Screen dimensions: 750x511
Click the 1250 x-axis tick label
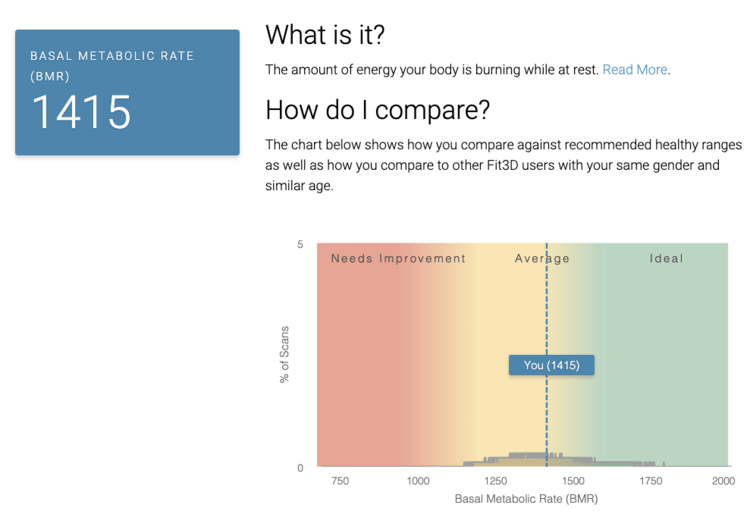(x=496, y=481)
